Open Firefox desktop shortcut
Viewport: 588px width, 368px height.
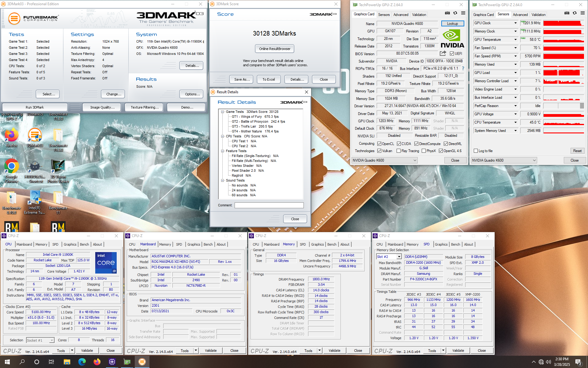[x=12, y=137]
